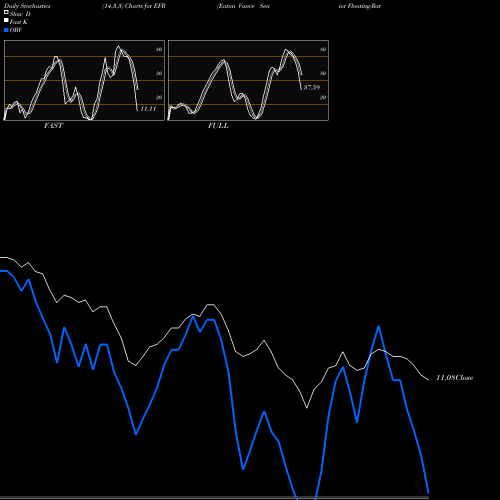Click the Slow D legend swatch
This screenshot has height=500, width=500.
click(x=6, y=12)
